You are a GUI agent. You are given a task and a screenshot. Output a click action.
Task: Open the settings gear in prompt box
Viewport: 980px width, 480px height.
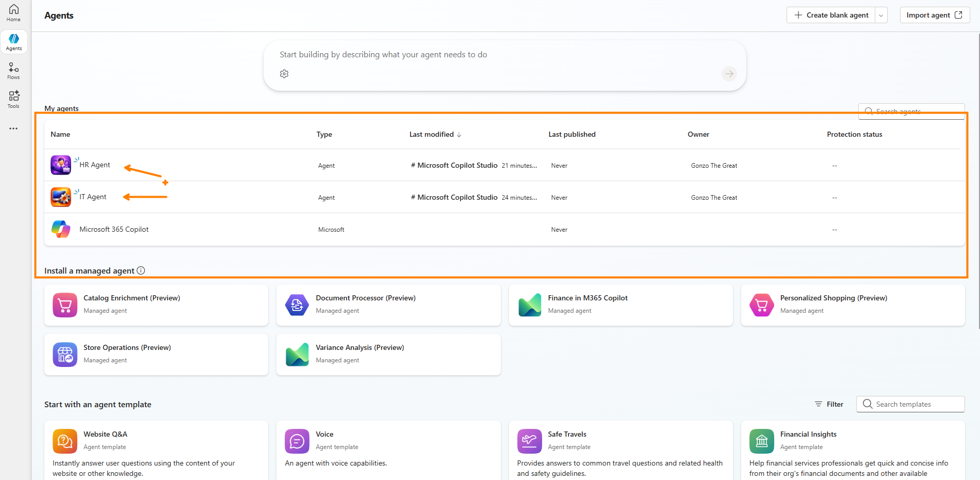point(284,74)
